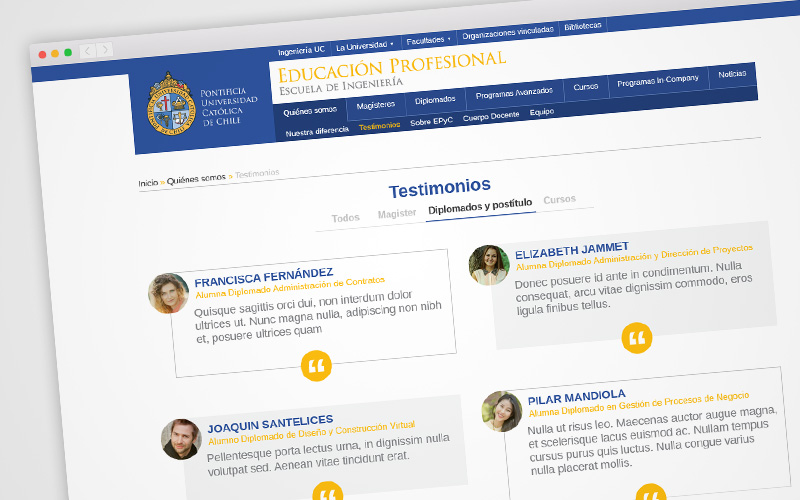Select Diplomados y postítulo filter tab
Image resolution: width=800 pixels, height=500 pixels.
click(480, 206)
